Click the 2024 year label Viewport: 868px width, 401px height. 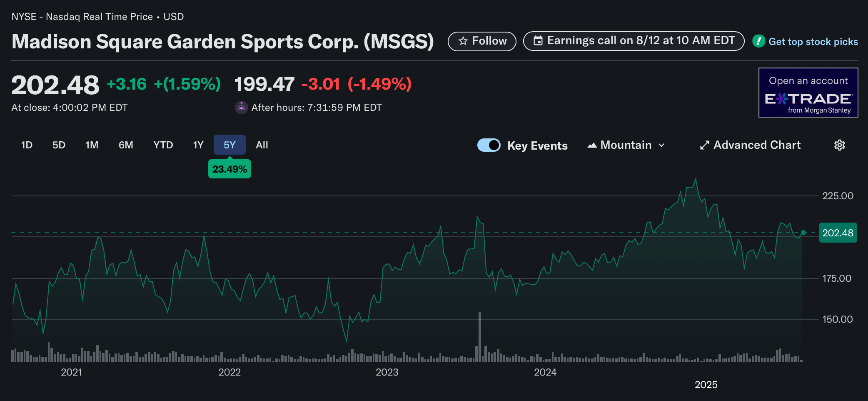point(545,372)
